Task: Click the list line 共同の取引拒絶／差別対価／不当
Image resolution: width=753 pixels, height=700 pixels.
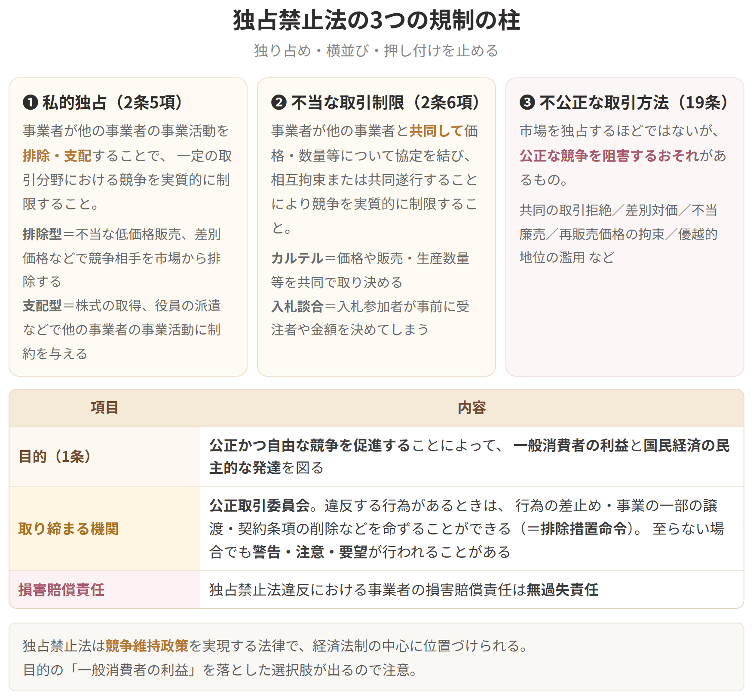Action: point(618,210)
